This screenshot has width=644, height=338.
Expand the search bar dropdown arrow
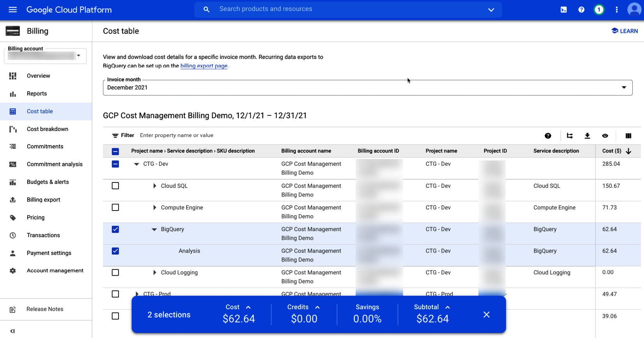[x=491, y=10]
